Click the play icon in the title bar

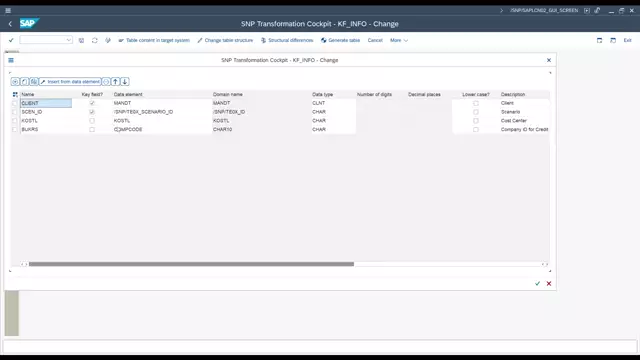click(587, 11)
